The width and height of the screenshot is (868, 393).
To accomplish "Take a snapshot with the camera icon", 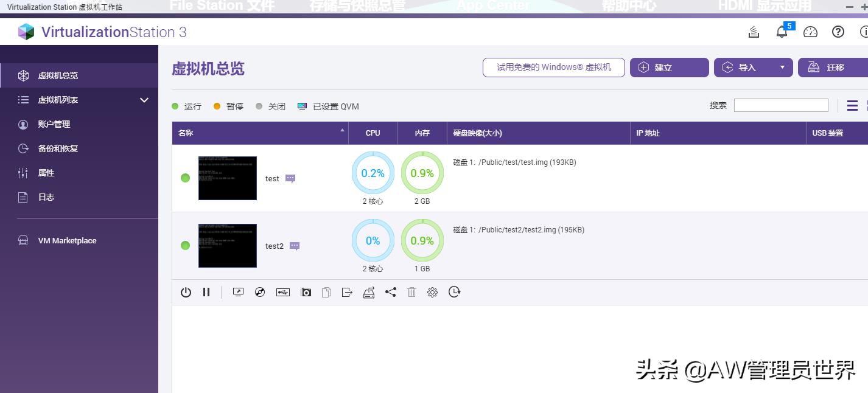I will 306,293.
